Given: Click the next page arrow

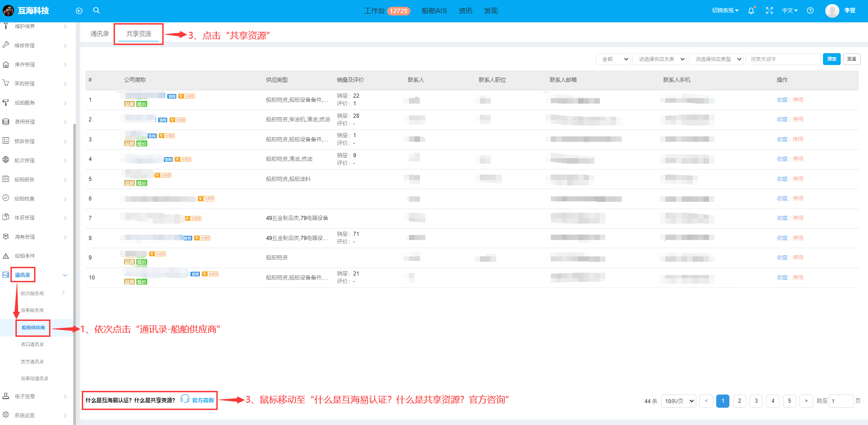Looking at the screenshot, I should tap(806, 401).
